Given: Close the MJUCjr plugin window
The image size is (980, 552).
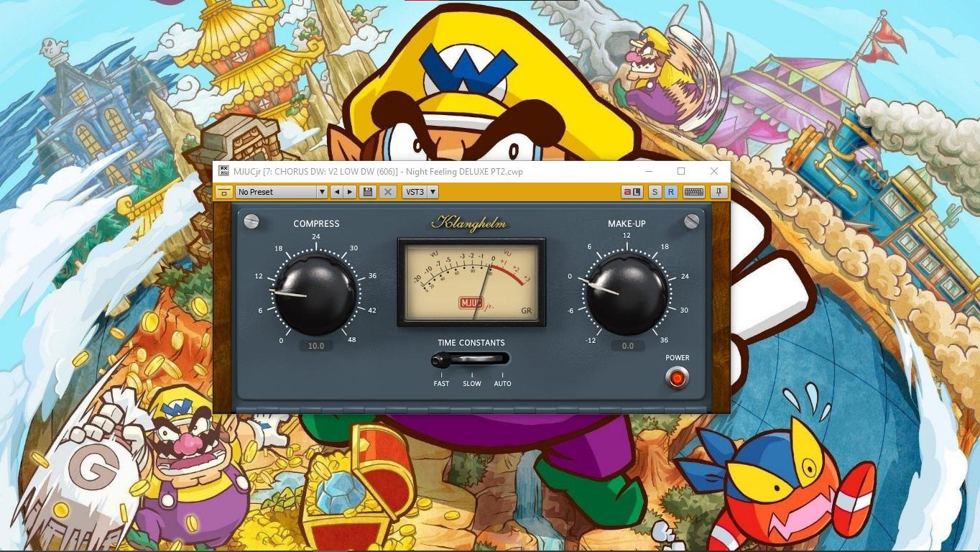Looking at the screenshot, I should pos(714,171).
